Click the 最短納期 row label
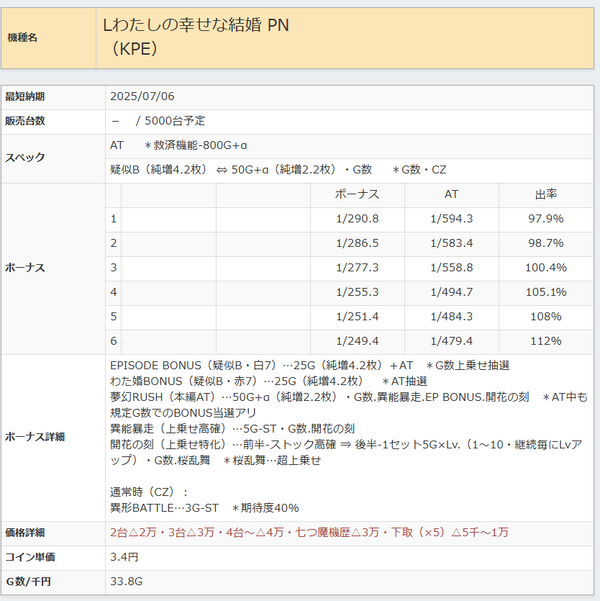The image size is (600, 601). pyautogui.click(x=25, y=97)
